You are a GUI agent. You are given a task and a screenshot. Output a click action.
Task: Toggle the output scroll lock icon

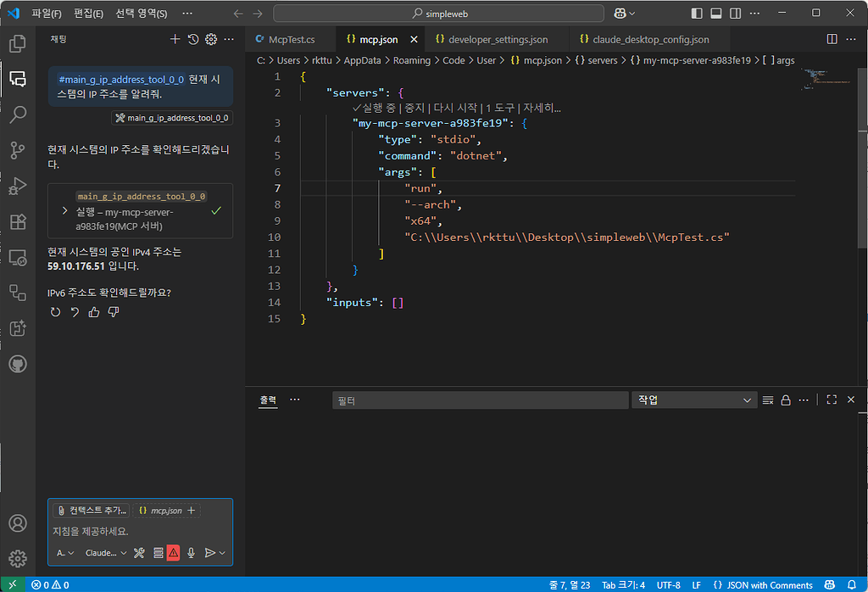[786, 399]
